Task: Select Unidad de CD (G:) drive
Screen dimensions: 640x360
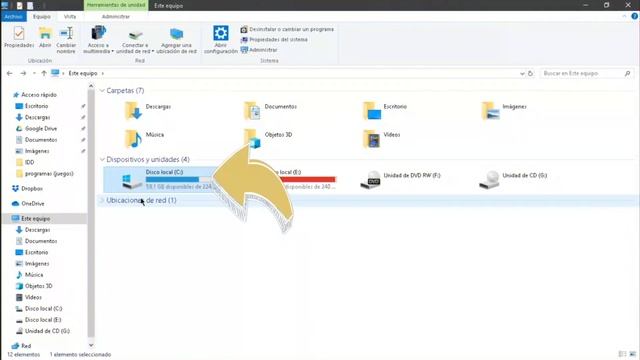Action: point(513,180)
